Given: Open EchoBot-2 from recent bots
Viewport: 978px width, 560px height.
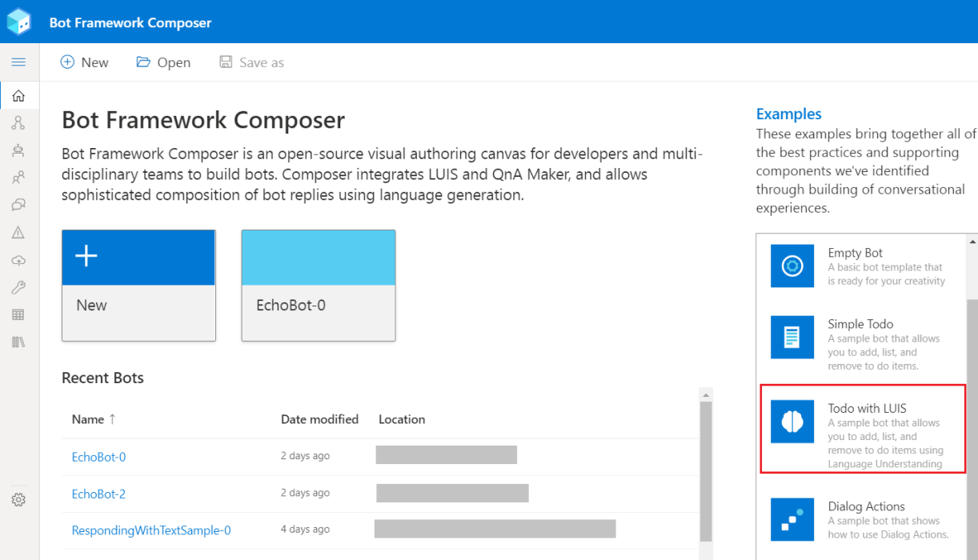Looking at the screenshot, I should [98, 494].
